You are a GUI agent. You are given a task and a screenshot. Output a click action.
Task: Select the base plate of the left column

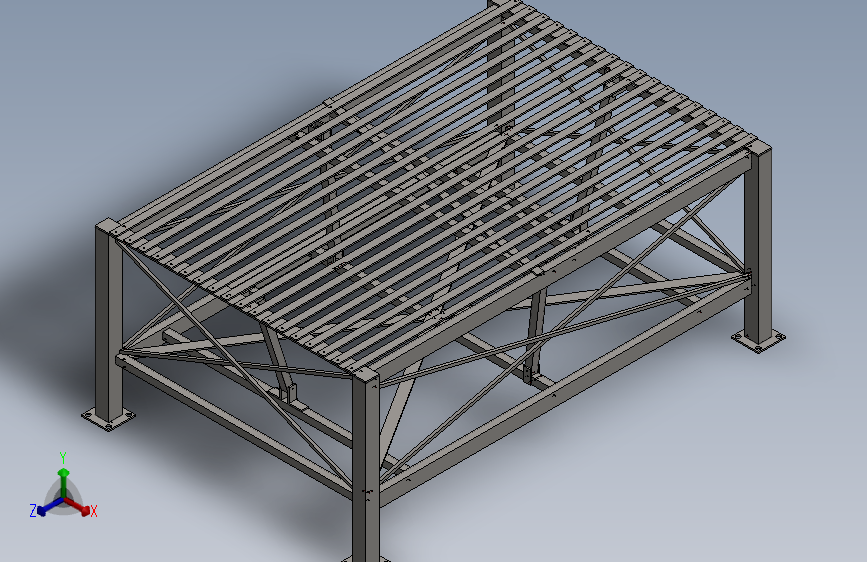tap(108, 417)
